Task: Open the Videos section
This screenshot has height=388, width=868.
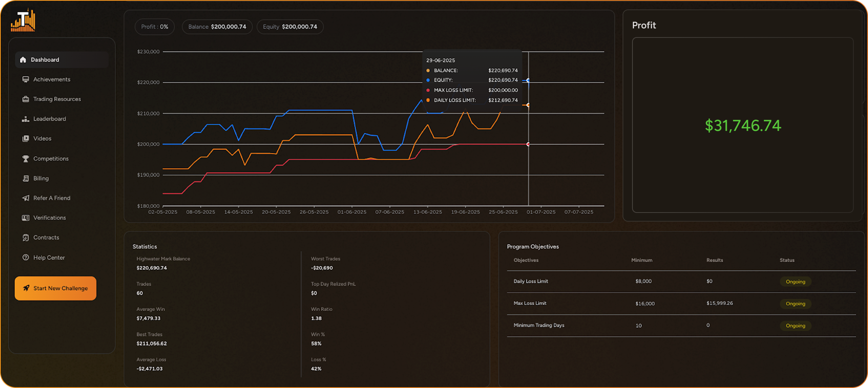Action: [42, 138]
